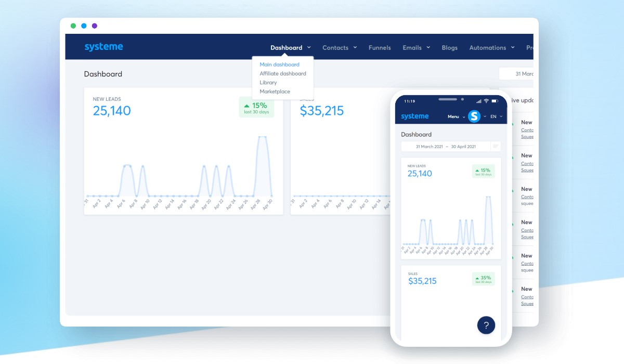This screenshot has height=364, width=624.
Task: Open the Blogs navigation link
Action: point(450,48)
